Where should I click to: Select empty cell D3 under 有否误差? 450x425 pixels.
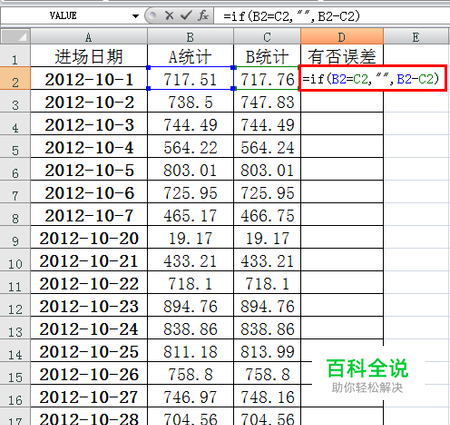pyautogui.click(x=342, y=102)
